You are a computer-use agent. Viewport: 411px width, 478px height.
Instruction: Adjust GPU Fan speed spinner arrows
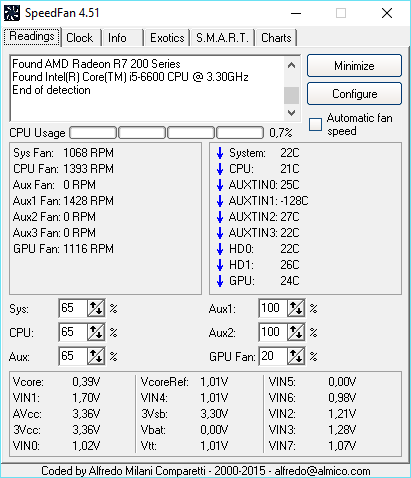(x=296, y=356)
